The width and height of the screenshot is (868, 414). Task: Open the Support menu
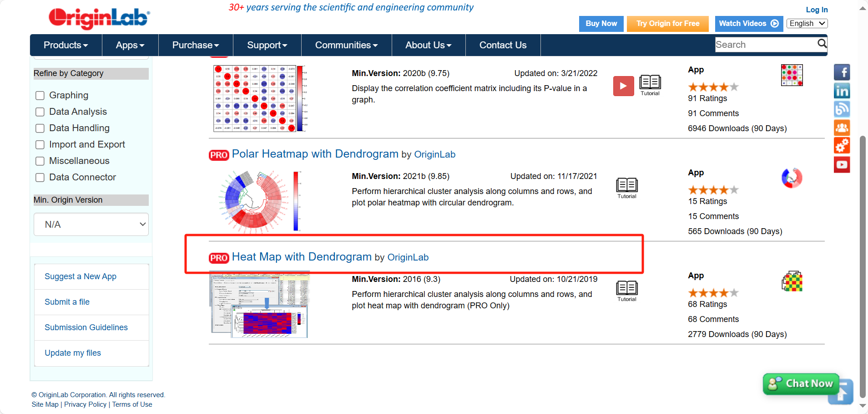tap(267, 45)
